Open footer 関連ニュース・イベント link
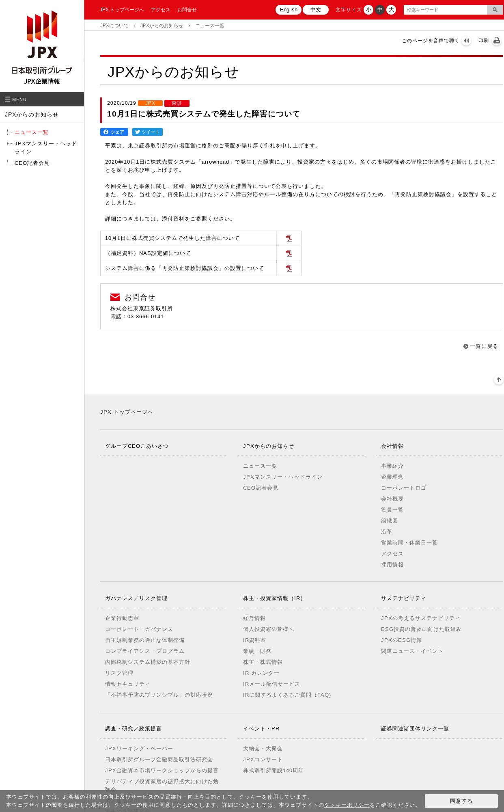This screenshot has height=812, width=504. (412, 651)
